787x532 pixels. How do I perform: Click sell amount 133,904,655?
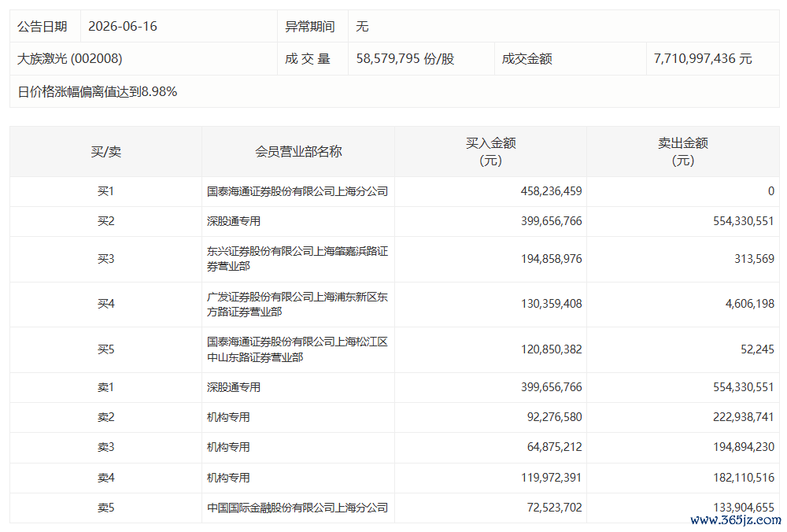click(744, 508)
